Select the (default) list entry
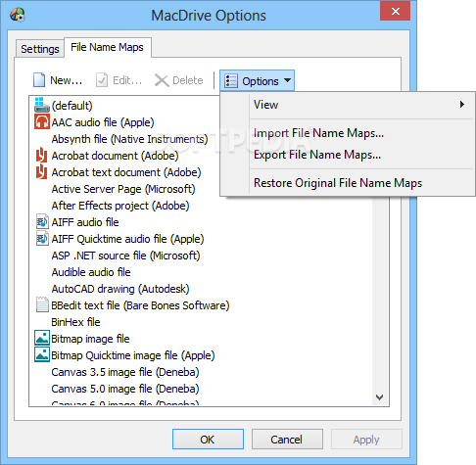 tap(72, 106)
